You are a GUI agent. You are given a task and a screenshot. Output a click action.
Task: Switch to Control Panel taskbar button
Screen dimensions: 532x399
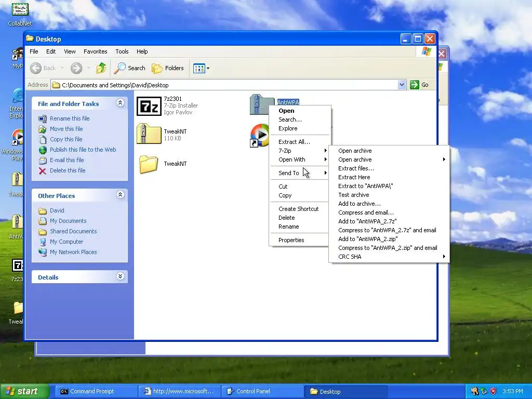(x=262, y=392)
